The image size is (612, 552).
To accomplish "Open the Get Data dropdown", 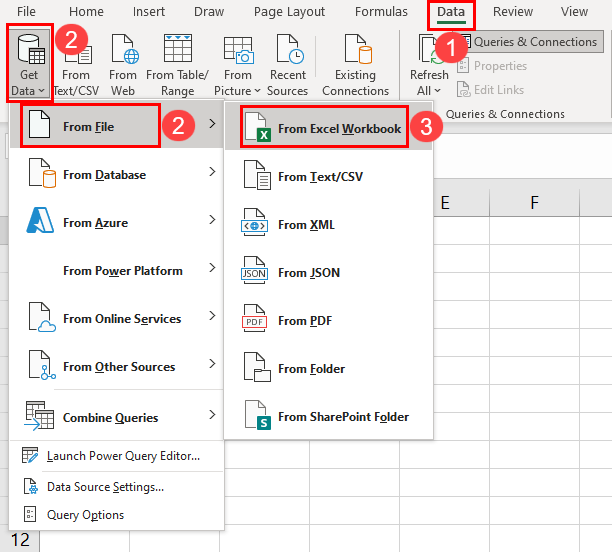I will point(29,64).
